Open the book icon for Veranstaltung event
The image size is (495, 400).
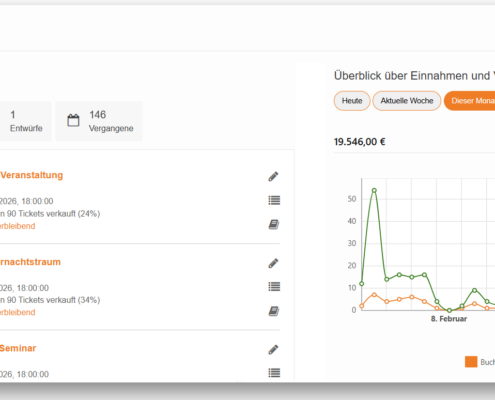[x=274, y=225]
